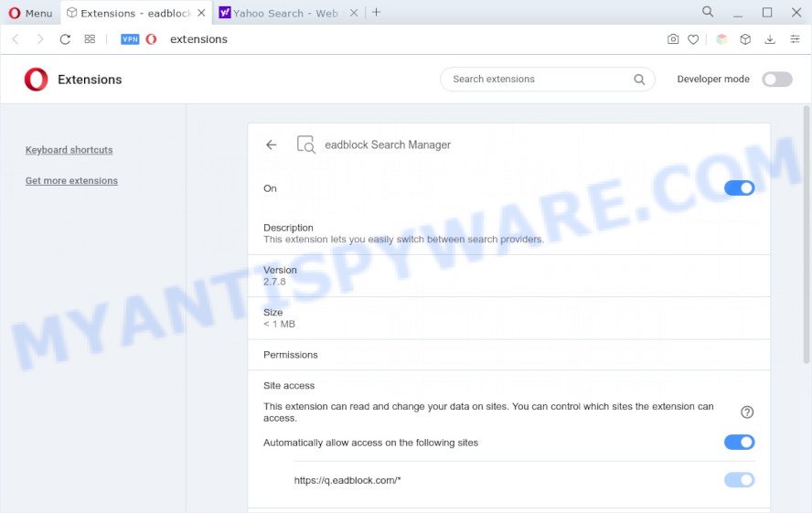Image resolution: width=812 pixels, height=513 pixels.
Task: Open Get more extensions link
Action: click(71, 181)
